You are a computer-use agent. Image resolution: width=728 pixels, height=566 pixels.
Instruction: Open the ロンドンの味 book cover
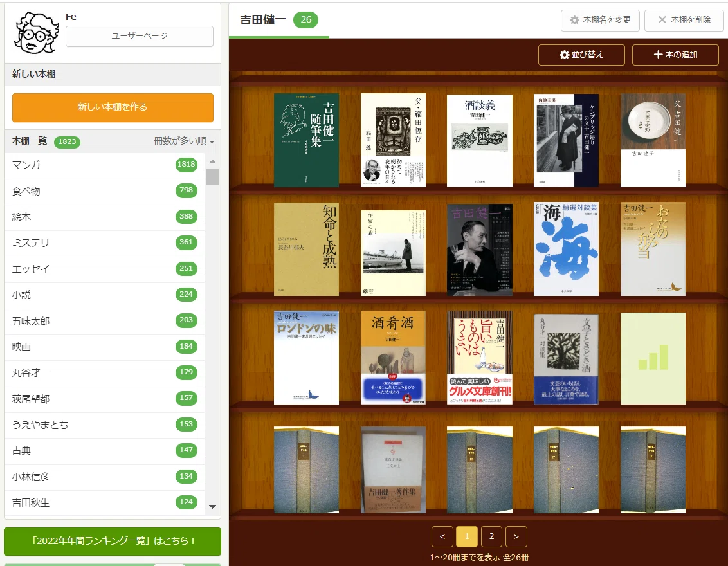click(x=306, y=358)
